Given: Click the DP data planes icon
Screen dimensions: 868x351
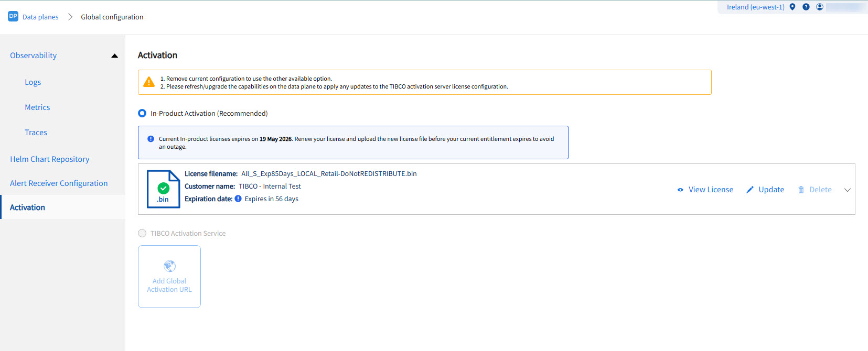Looking at the screenshot, I should (13, 16).
